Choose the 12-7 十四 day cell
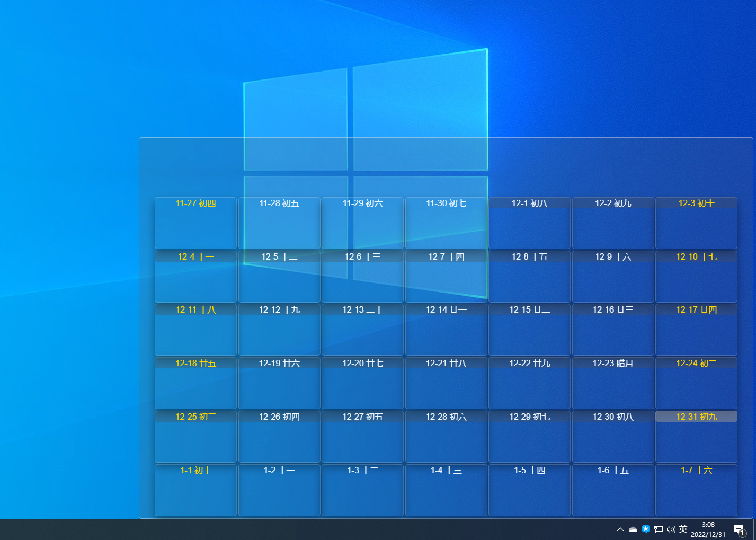 [x=446, y=277]
